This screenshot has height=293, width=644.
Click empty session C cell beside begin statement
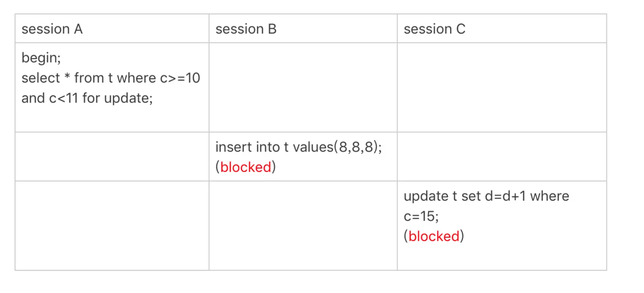point(502,87)
